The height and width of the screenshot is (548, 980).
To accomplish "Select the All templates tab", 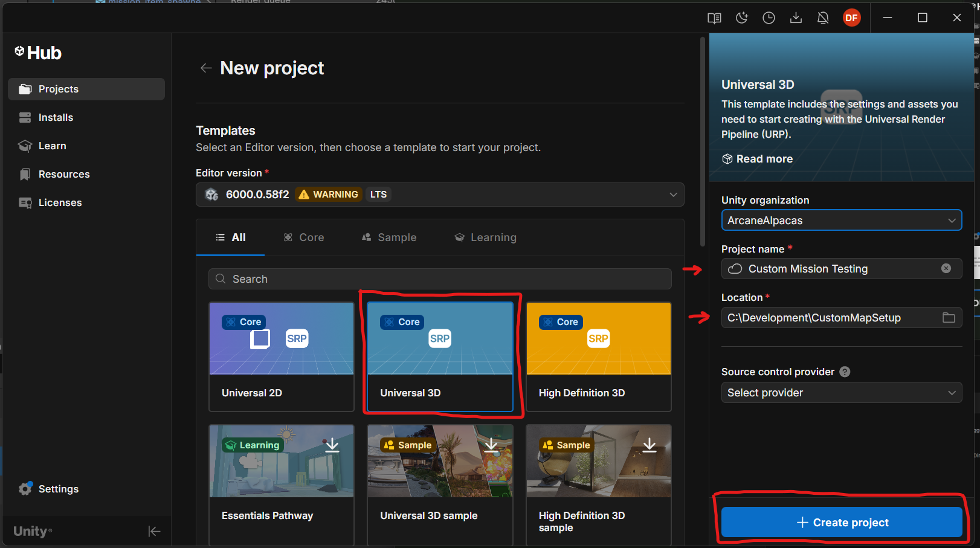I will click(x=230, y=237).
